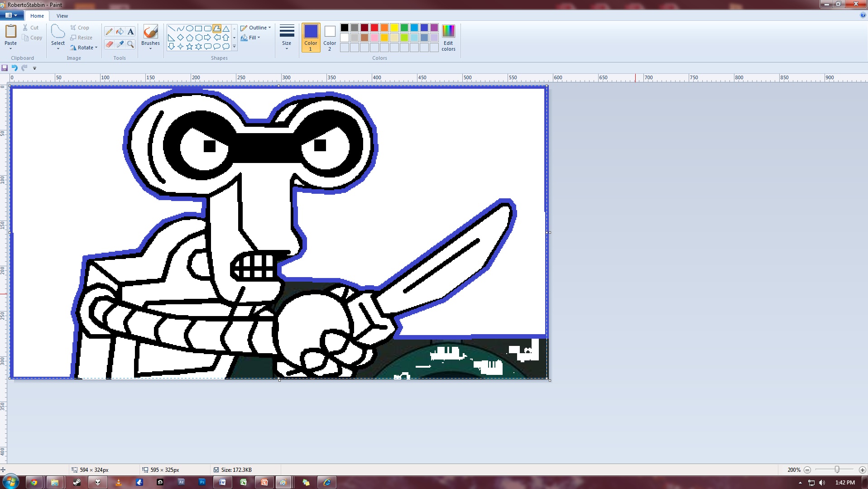Click the Brushes tool icon
868x489 pixels.
coord(150,32)
